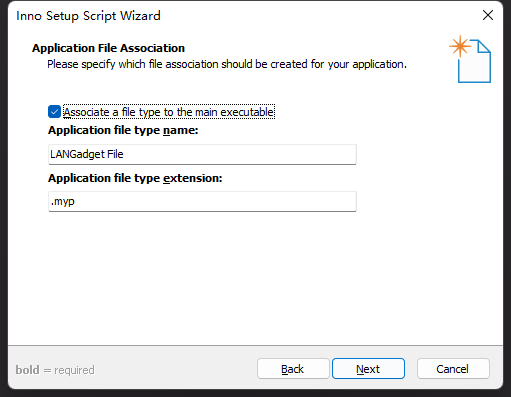Close the Inno Setup Script Wizard window
This screenshot has width=511, height=397.
point(488,15)
